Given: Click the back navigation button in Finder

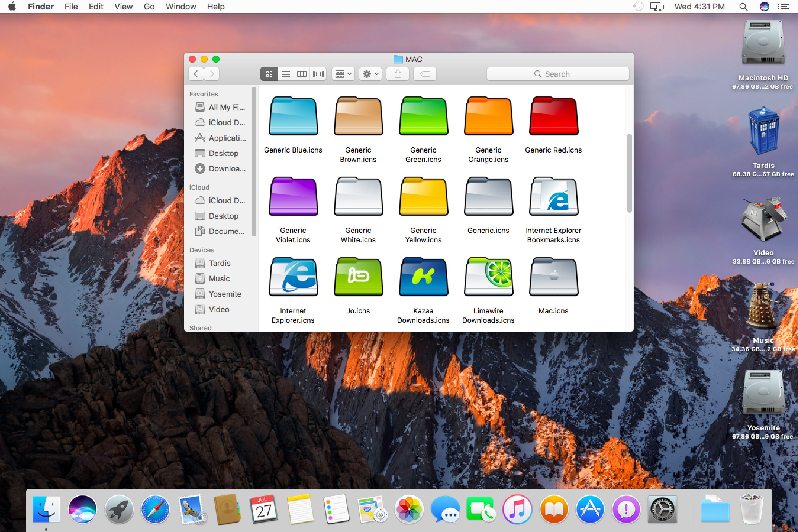Looking at the screenshot, I should [x=197, y=74].
